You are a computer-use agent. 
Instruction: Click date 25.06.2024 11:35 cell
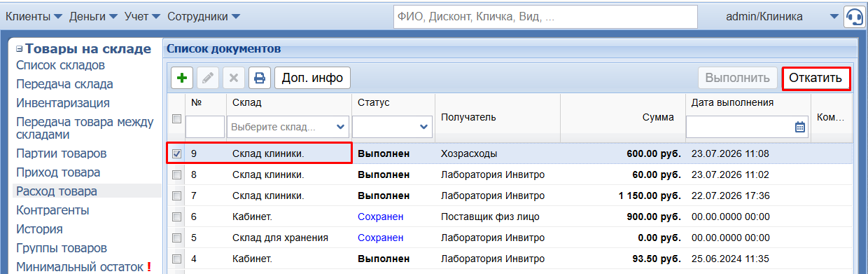[731, 259]
